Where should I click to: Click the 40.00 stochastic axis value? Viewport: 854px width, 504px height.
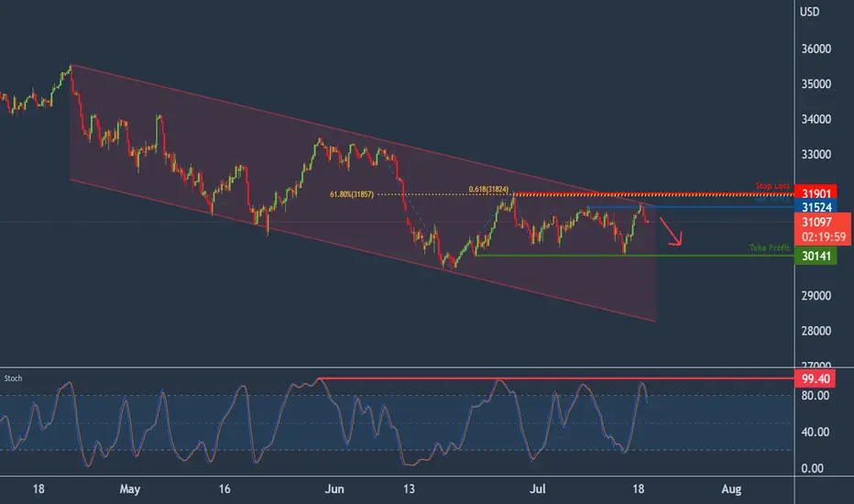click(x=816, y=433)
